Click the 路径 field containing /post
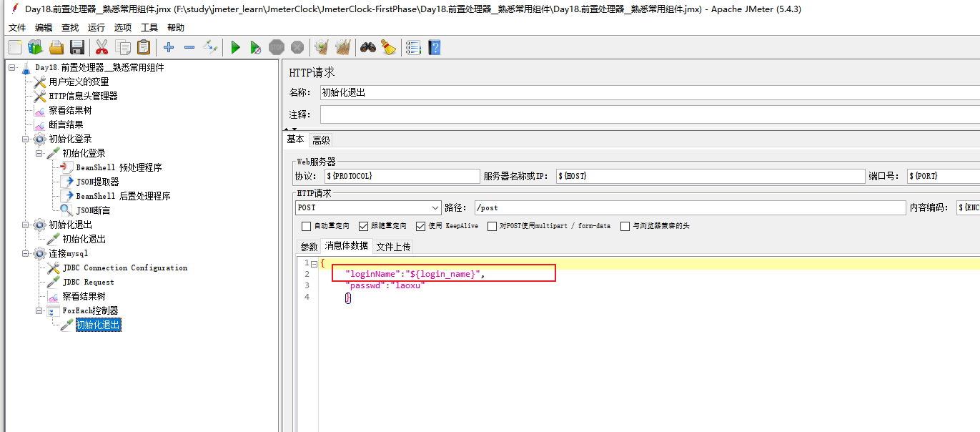 coord(690,207)
